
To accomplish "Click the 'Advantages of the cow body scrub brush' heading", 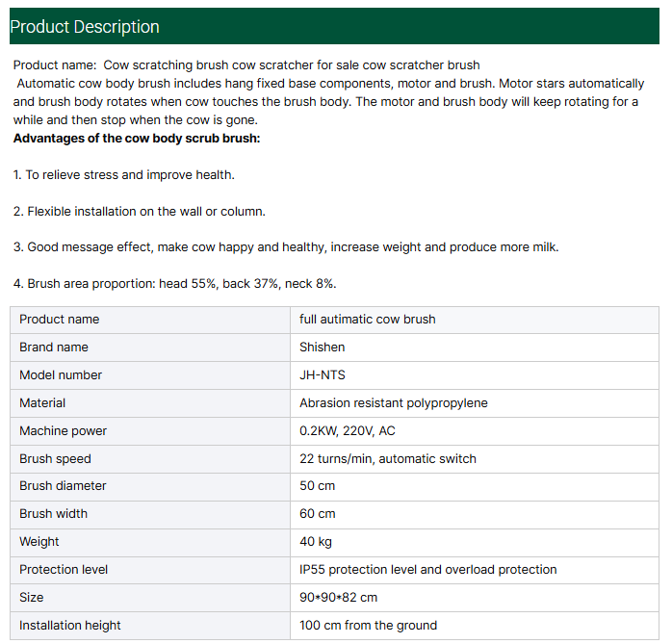I will [137, 139].
